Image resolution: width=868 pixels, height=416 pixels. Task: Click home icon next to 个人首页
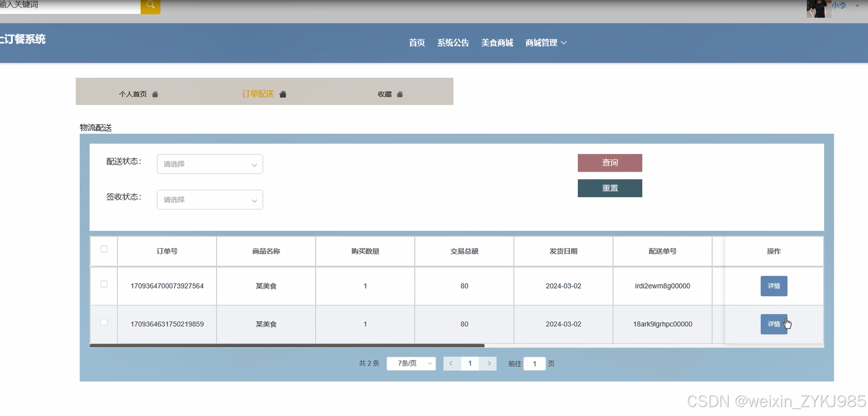tap(155, 94)
